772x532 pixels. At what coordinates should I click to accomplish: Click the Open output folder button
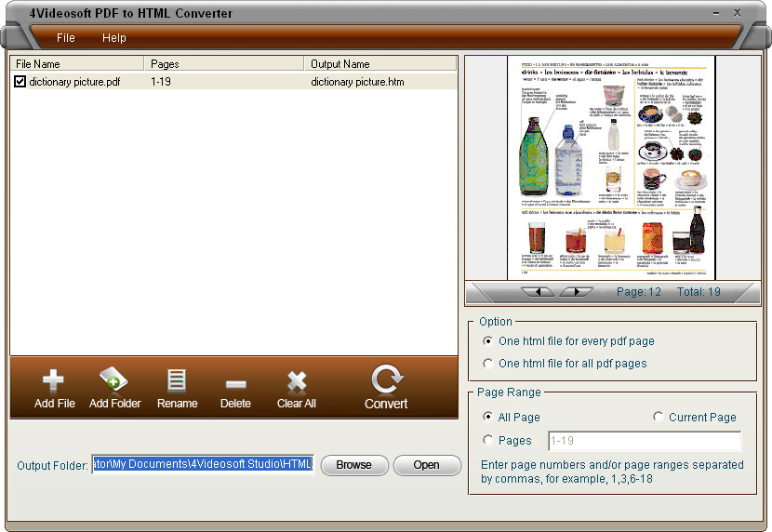click(426, 465)
